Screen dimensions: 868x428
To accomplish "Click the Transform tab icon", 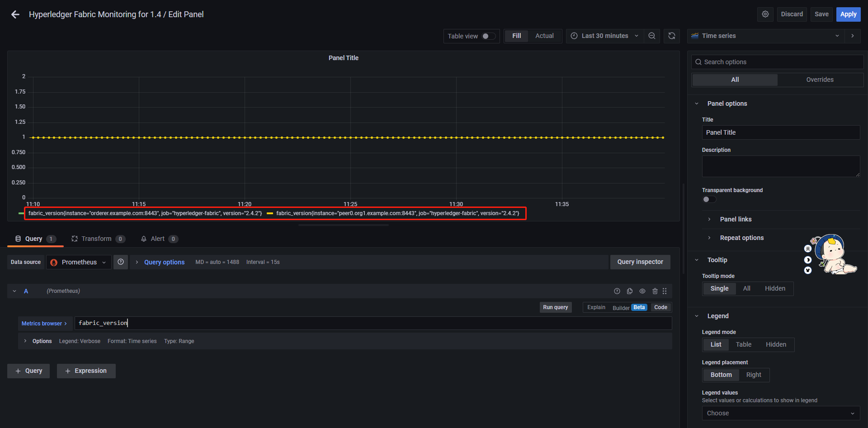I will [75, 239].
